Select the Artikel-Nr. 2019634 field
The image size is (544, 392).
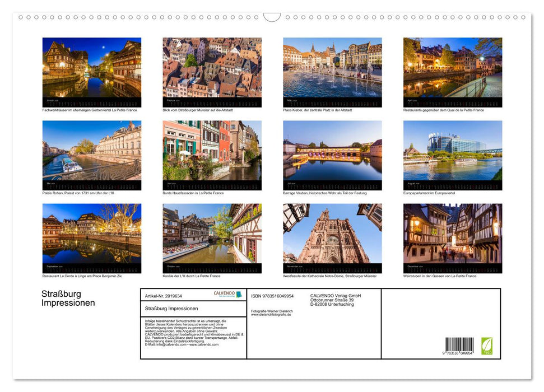pyautogui.click(x=164, y=296)
